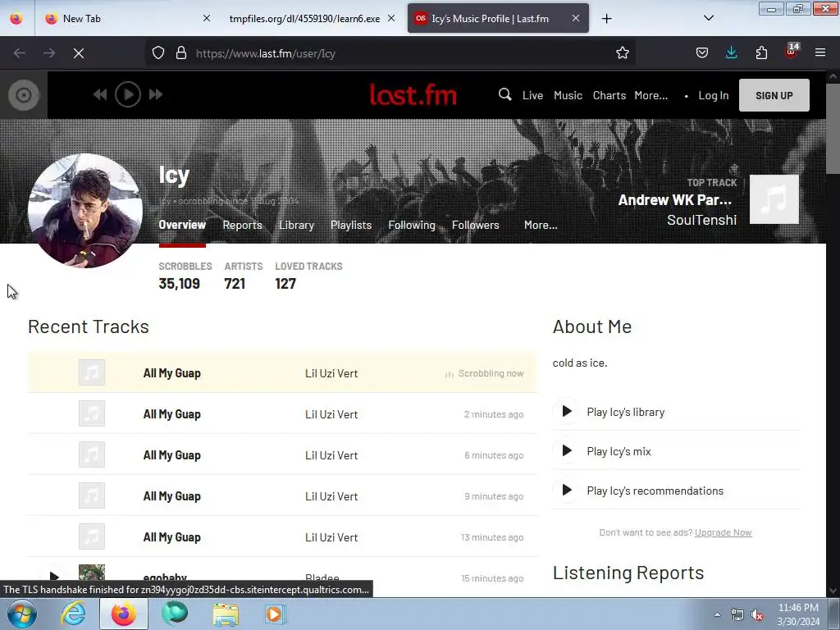This screenshot has width=840, height=630.
Task: Click the SIGN UP button
Action: [x=774, y=95]
